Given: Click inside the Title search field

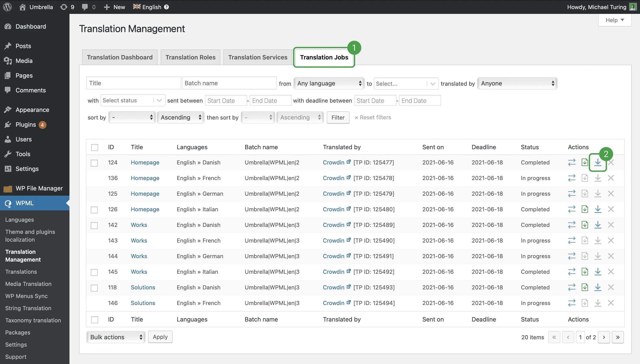Looking at the screenshot, I should 133,83.
